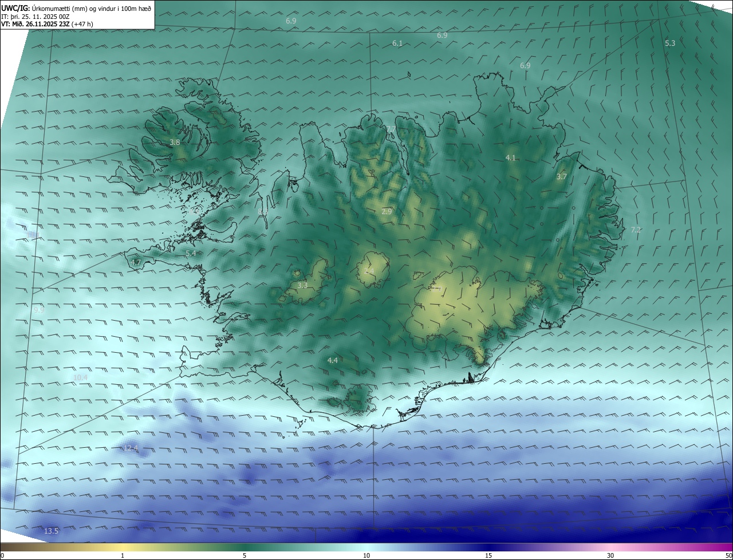Click the init time line 'IT: þri. 25. 11. 2025 00Z'
The image size is (733, 560).
click(35, 16)
